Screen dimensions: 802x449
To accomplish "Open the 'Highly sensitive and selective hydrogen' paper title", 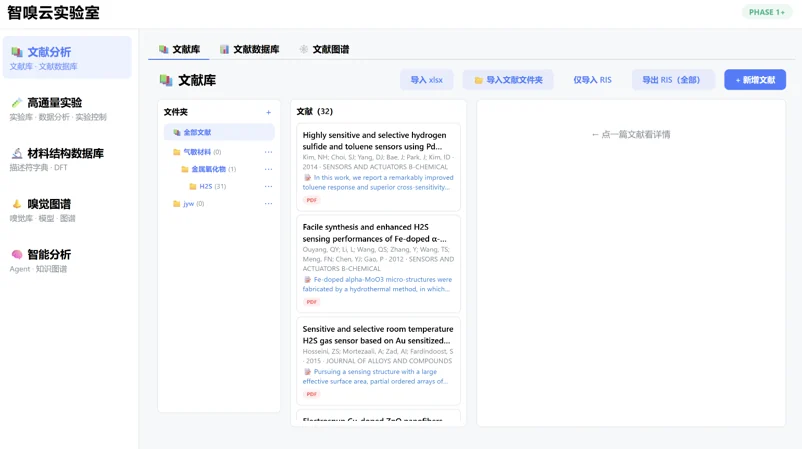I will pyautogui.click(x=374, y=141).
